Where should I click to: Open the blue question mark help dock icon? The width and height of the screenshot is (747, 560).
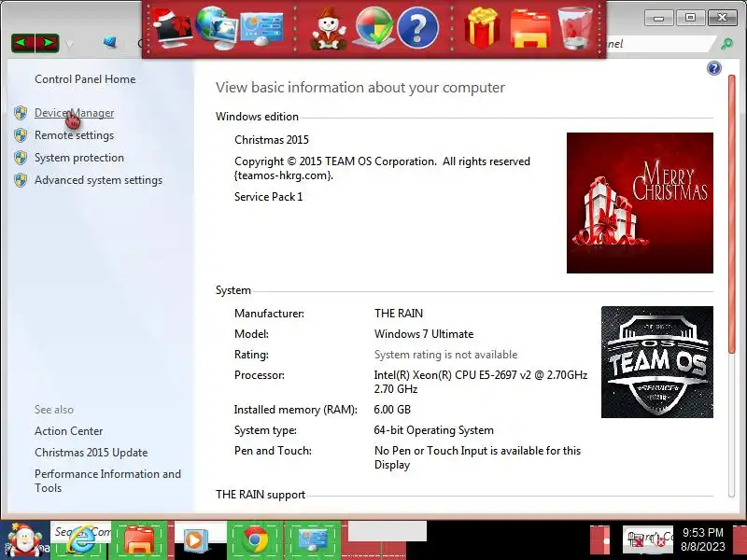(x=417, y=29)
